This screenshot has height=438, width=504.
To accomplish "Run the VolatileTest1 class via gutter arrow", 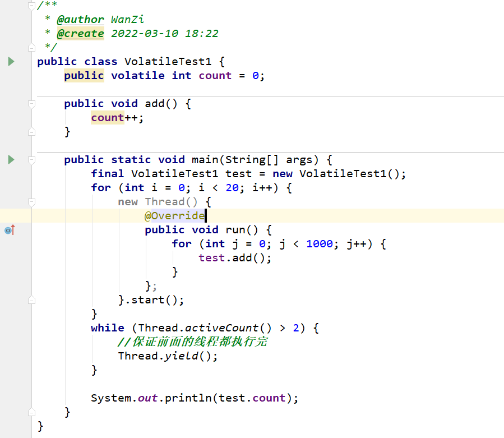I will [11, 62].
